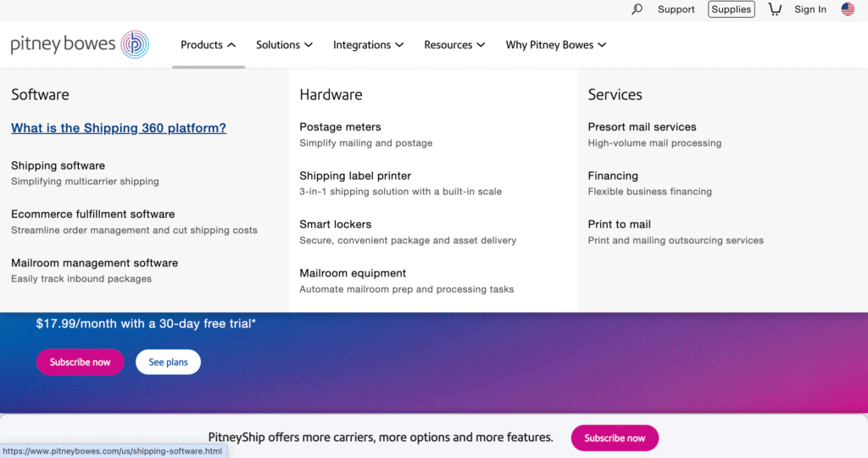The height and width of the screenshot is (458, 868).
Task: Collapse the Products menu
Action: (x=209, y=45)
